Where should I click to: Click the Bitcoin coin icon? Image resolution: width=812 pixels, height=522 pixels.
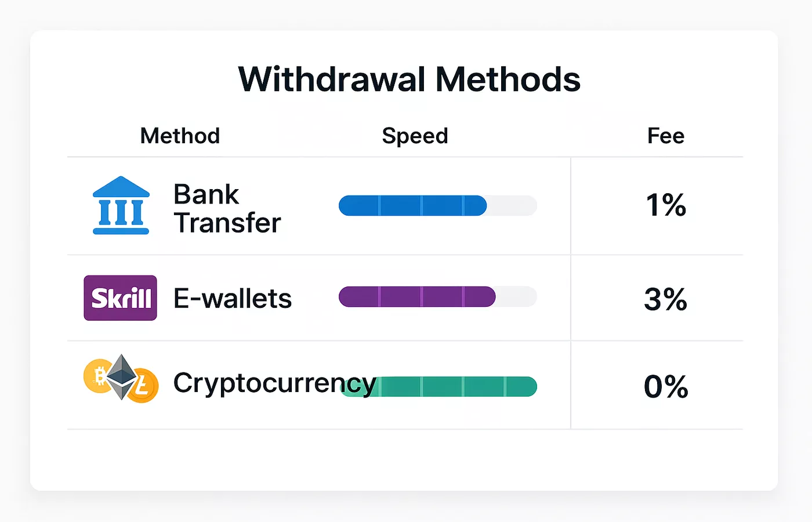pyautogui.click(x=97, y=376)
